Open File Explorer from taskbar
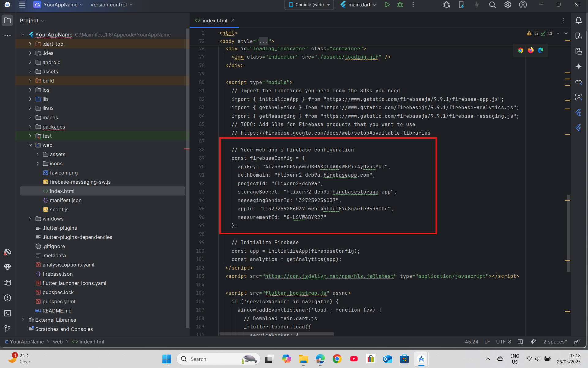 (303, 359)
